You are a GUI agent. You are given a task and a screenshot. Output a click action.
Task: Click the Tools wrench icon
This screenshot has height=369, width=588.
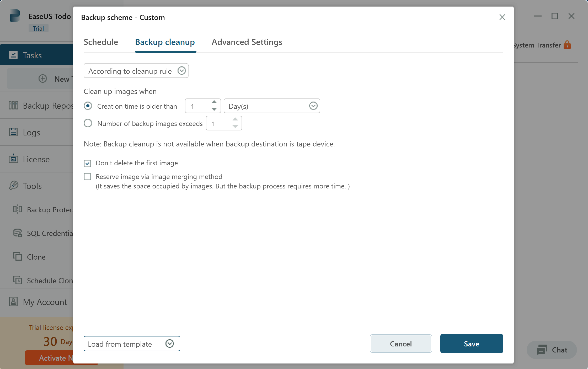pos(13,186)
